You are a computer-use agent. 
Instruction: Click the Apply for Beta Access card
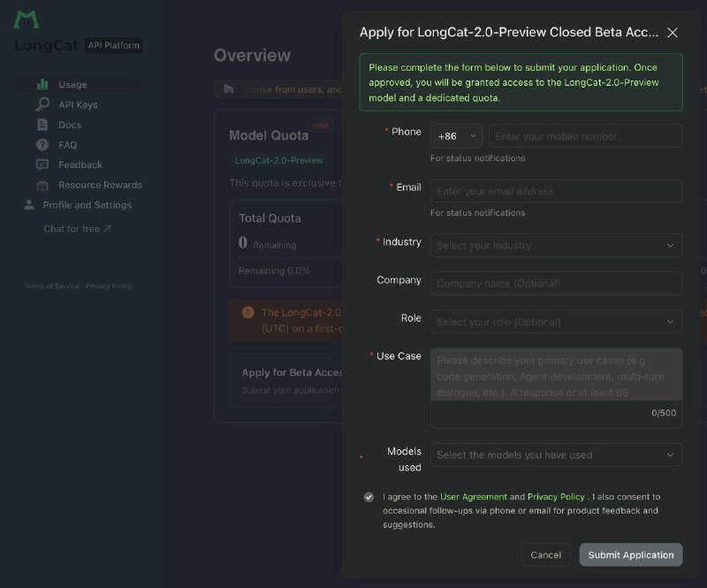285,380
